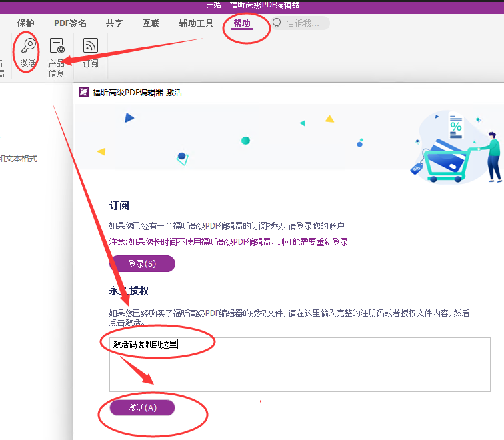
Task: Click the 激活(A) button
Action: [x=143, y=407]
